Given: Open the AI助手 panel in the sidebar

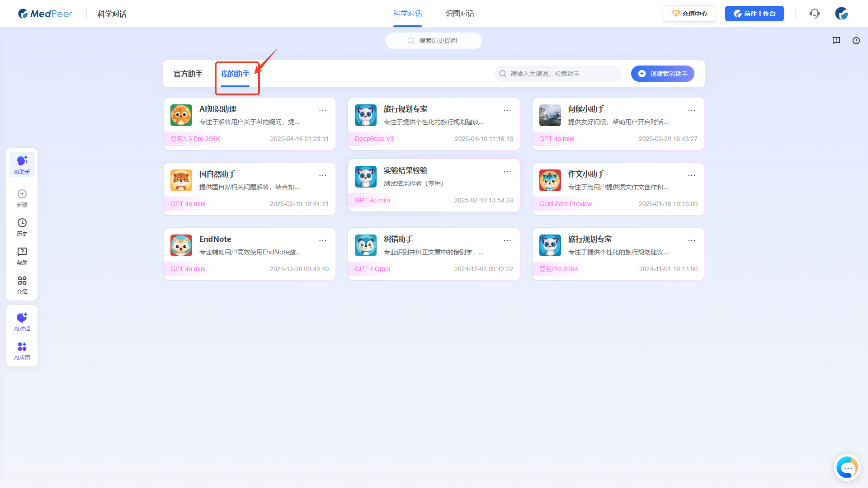Looking at the screenshot, I should pyautogui.click(x=22, y=164).
